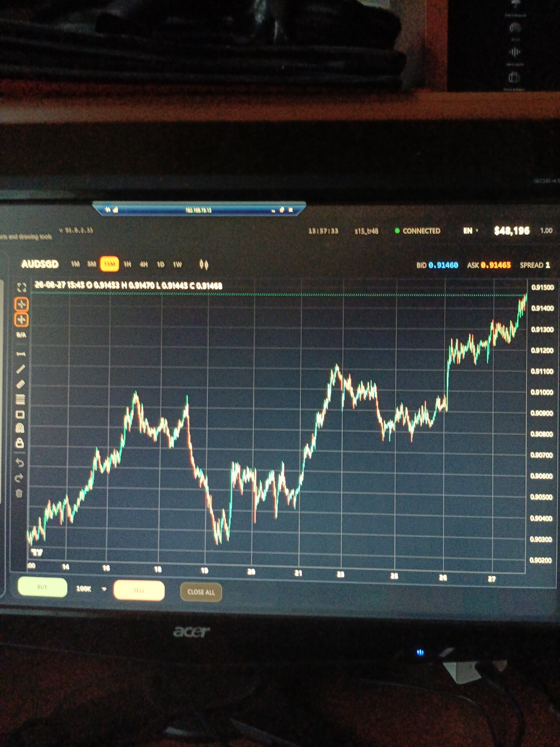This screenshot has width=560, height=747.
Task: Click the pin icon on the remote session bar
Action: [x=108, y=210]
